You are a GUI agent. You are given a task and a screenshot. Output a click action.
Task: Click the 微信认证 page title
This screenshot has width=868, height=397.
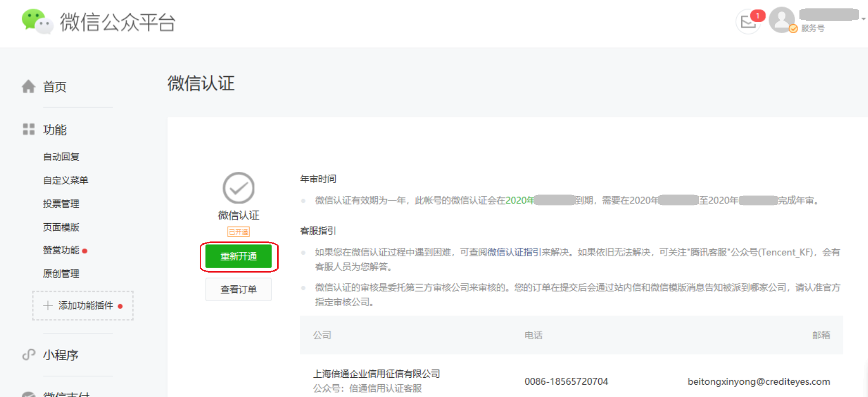(x=201, y=83)
